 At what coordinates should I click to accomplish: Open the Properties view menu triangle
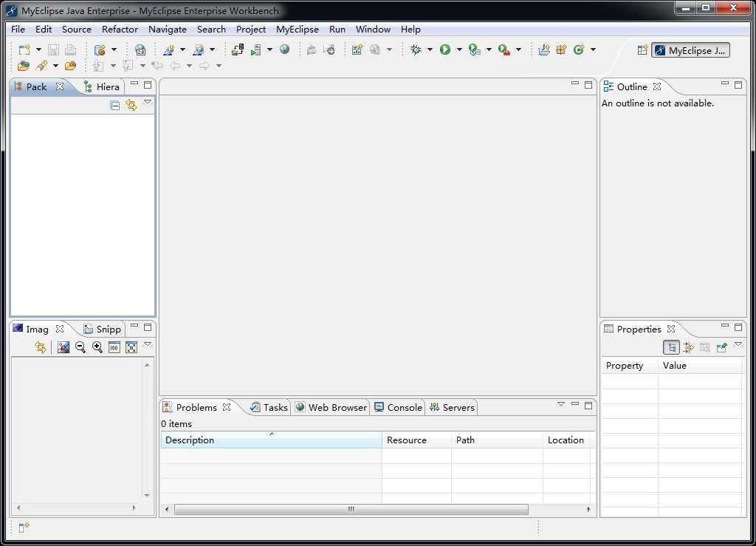[x=738, y=344]
